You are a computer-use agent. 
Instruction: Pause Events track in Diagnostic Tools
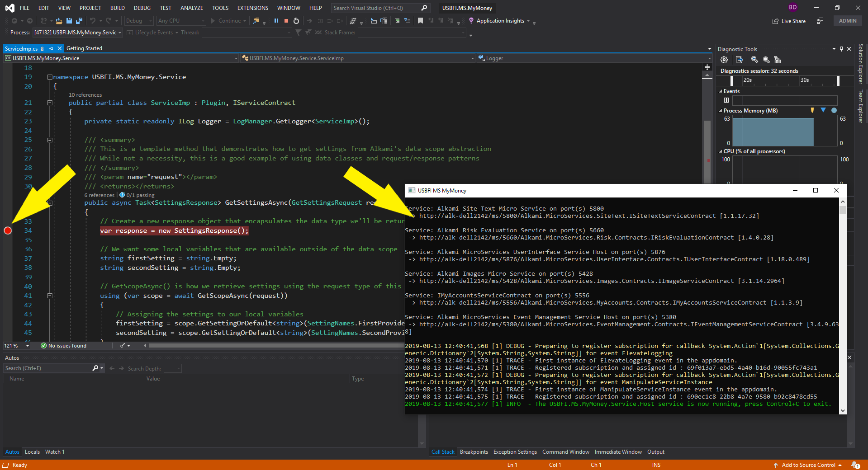(x=726, y=100)
